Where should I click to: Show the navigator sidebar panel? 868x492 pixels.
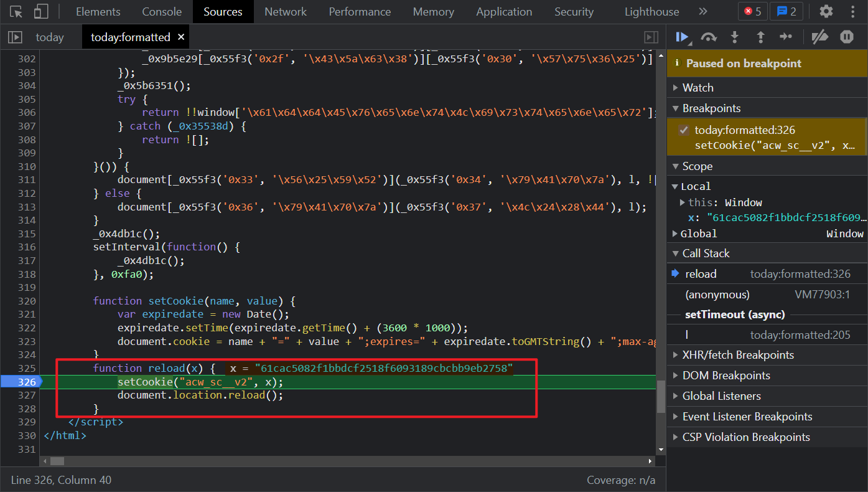point(15,37)
